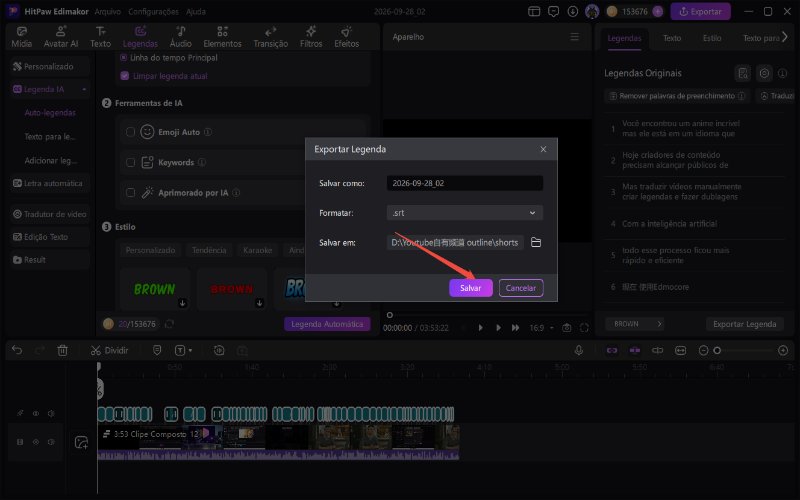The width and height of the screenshot is (800, 500).
Task: Open the Efeitos tool
Action: coord(346,37)
